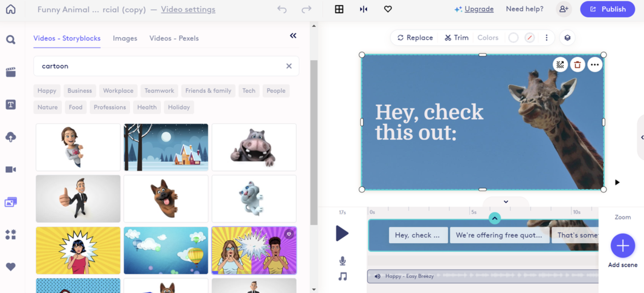644x293 pixels.
Task: Filter by Tech tag
Action: [x=249, y=91]
